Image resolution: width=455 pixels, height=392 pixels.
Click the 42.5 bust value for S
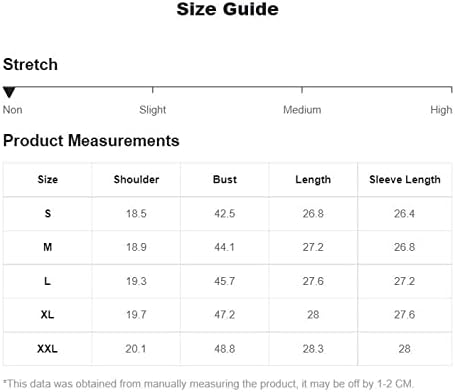click(x=225, y=213)
